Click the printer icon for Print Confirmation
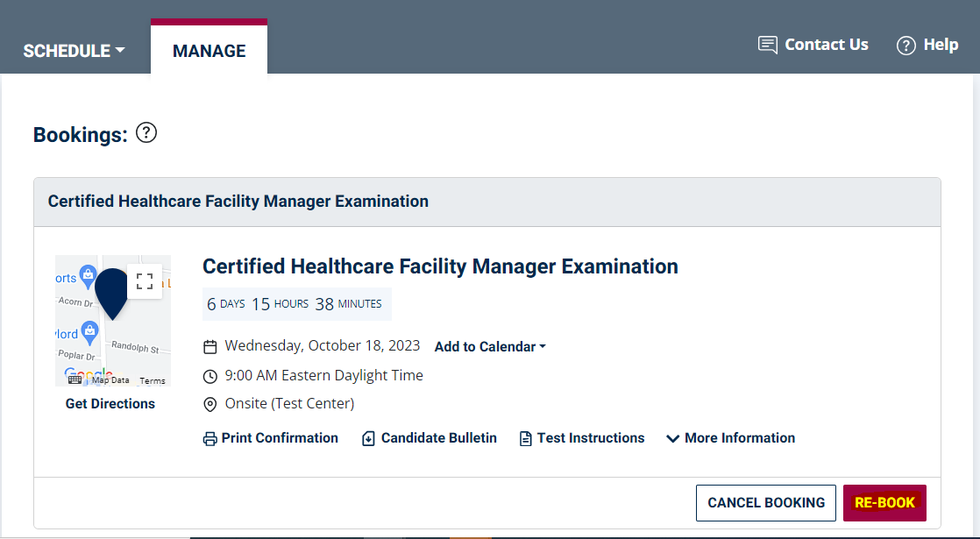 coord(210,438)
